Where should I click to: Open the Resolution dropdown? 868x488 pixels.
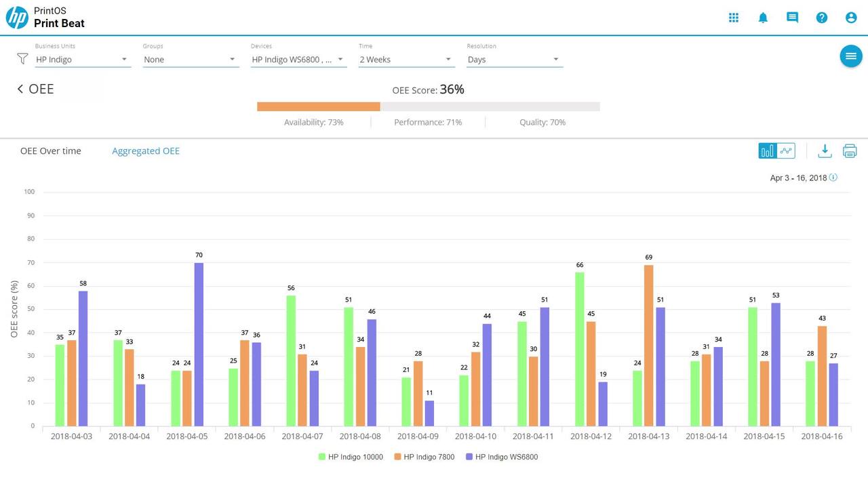pos(515,60)
